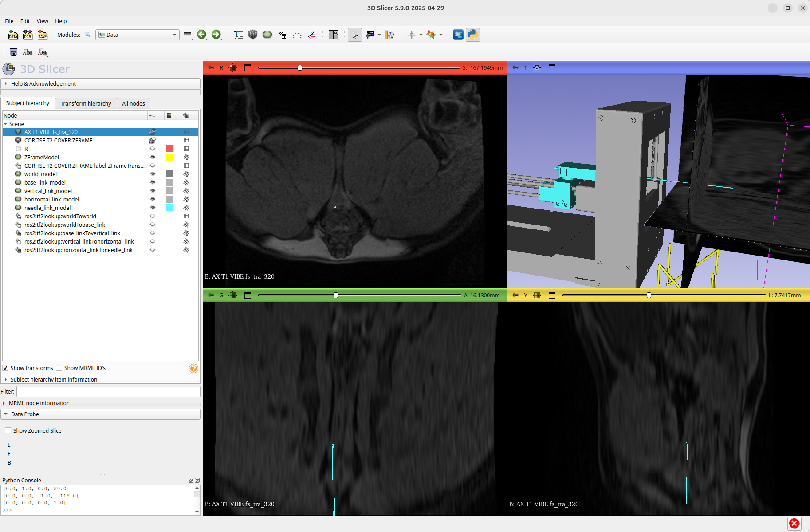Viewport: 810px width, 532px height.
Task: Click the cyan color swatch of needle_link_model
Action: (169, 208)
